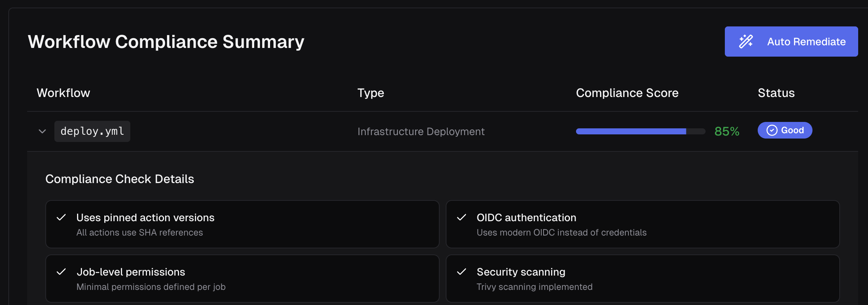Screen dimensions: 868x305
Task: Open the Job-level permissions check card
Action: point(242,279)
